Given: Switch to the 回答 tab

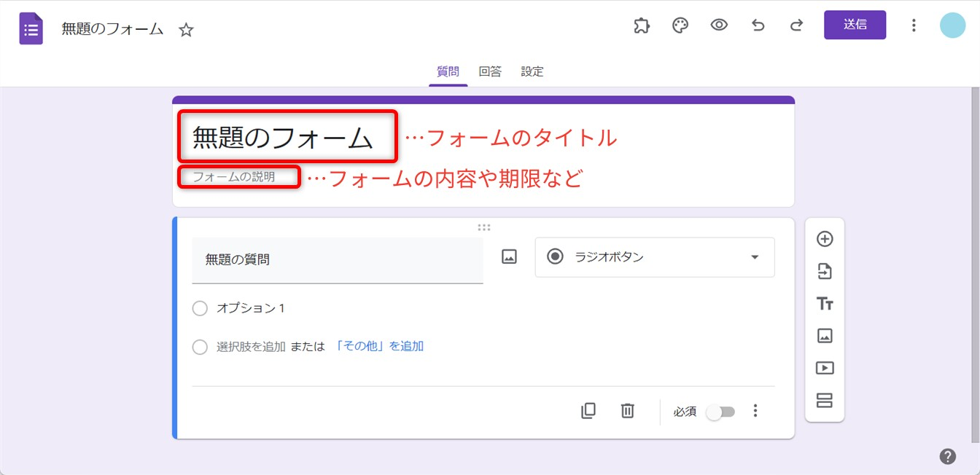Looking at the screenshot, I should click(x=490, y=71).
